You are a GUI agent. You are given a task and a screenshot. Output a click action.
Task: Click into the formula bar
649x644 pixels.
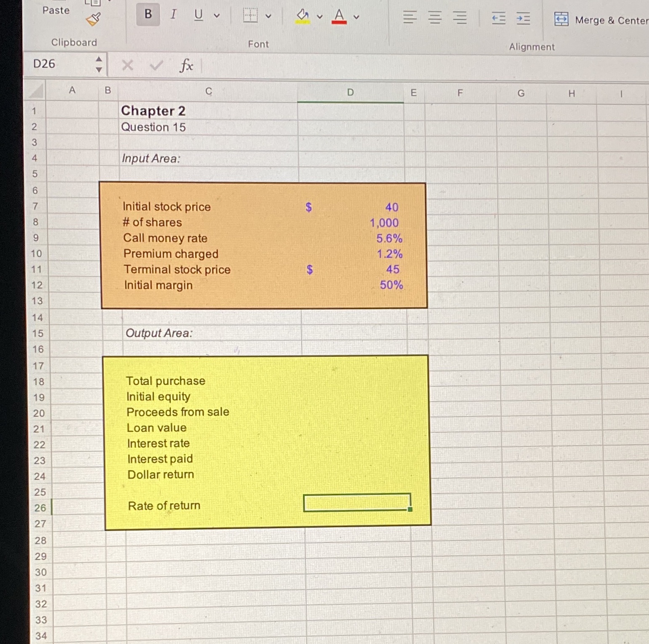[x=425, y=67]
